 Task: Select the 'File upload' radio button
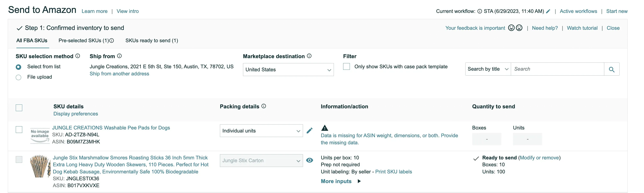tap(19, 77)
